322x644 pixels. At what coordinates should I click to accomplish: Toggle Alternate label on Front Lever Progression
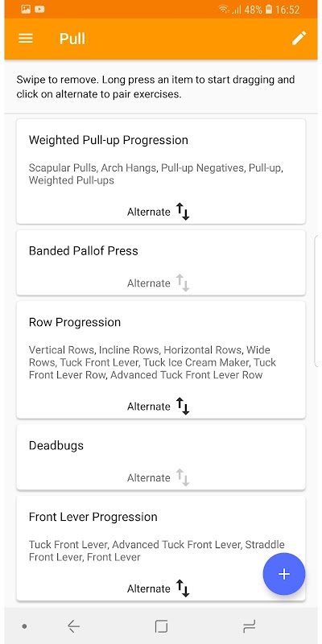pos(148,588)
